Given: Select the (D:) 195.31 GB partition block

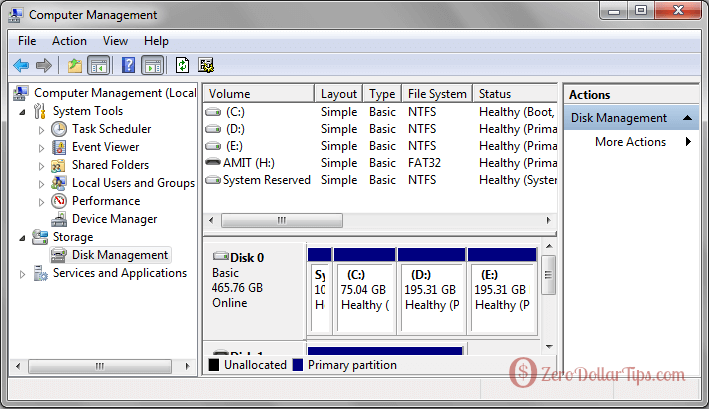Looking at the screenshot, I should point(431,291).
